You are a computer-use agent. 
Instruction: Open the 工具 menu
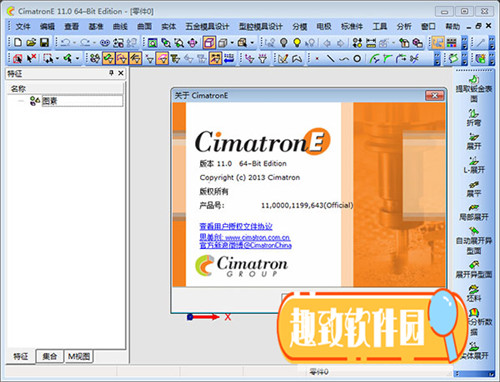pos(380,26)
